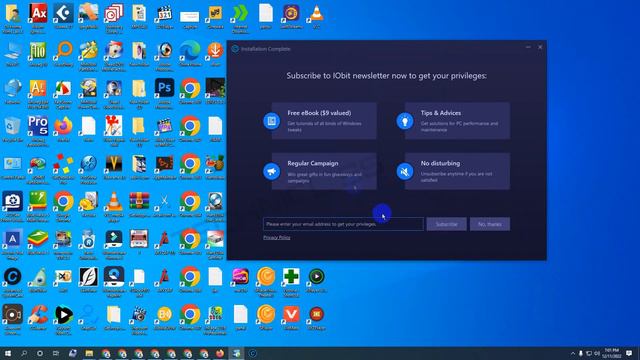The height and width of the screenshot is (360, 640).
Task: Click the No disturbing muted speaker icon
Action: coord(405,171)
